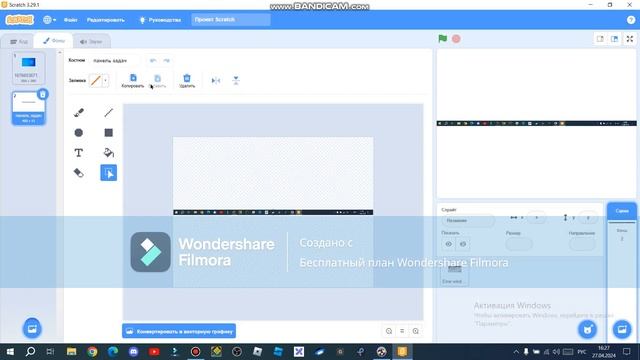Click the Scratch logo

tap(20, 20)
